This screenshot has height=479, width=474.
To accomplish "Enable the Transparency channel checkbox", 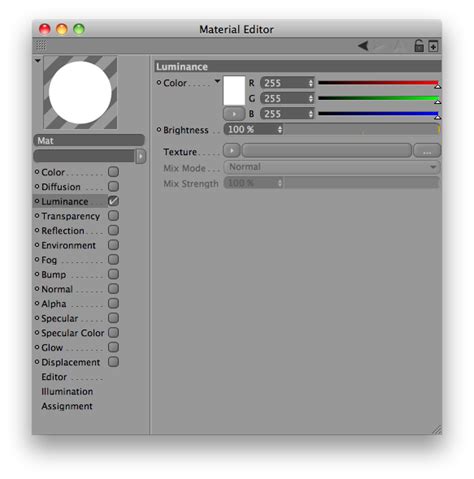I will [x=113, y=216].
